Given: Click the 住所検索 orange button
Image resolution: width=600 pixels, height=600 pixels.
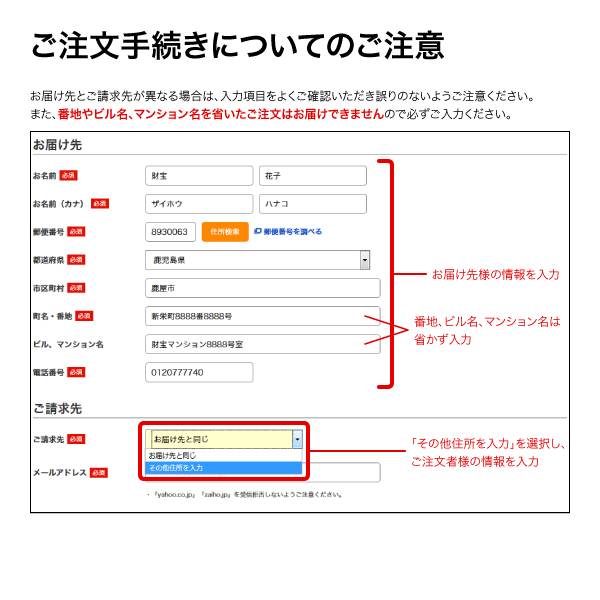Looking at the screenshot, I should (225, 232).
